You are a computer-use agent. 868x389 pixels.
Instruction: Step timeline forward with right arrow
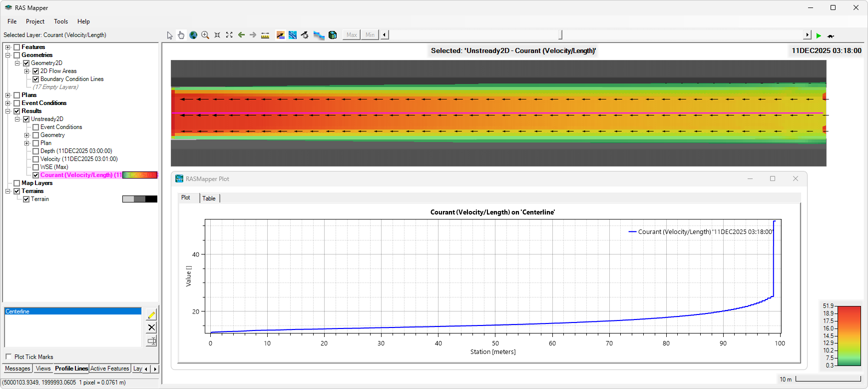click(x=808, y=35)
